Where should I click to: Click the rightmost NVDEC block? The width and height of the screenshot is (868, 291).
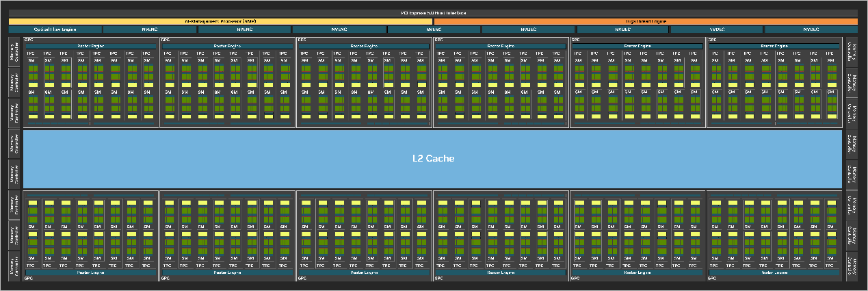811,29
